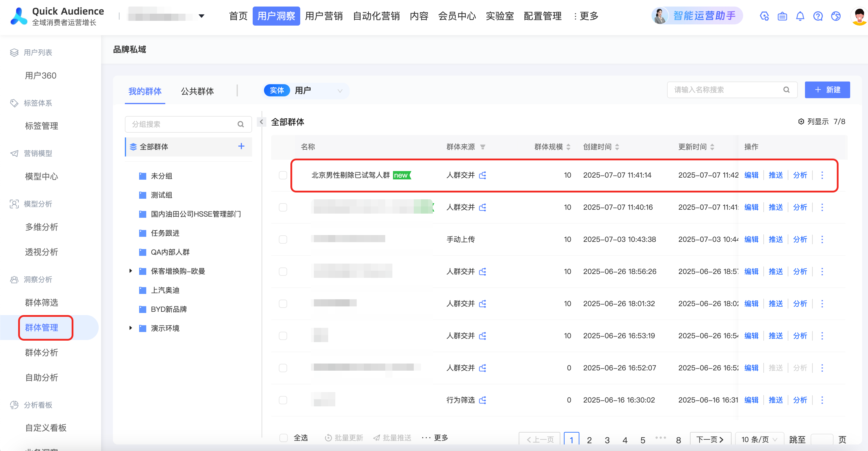Select the 我的群体 tab

[145, 91]
